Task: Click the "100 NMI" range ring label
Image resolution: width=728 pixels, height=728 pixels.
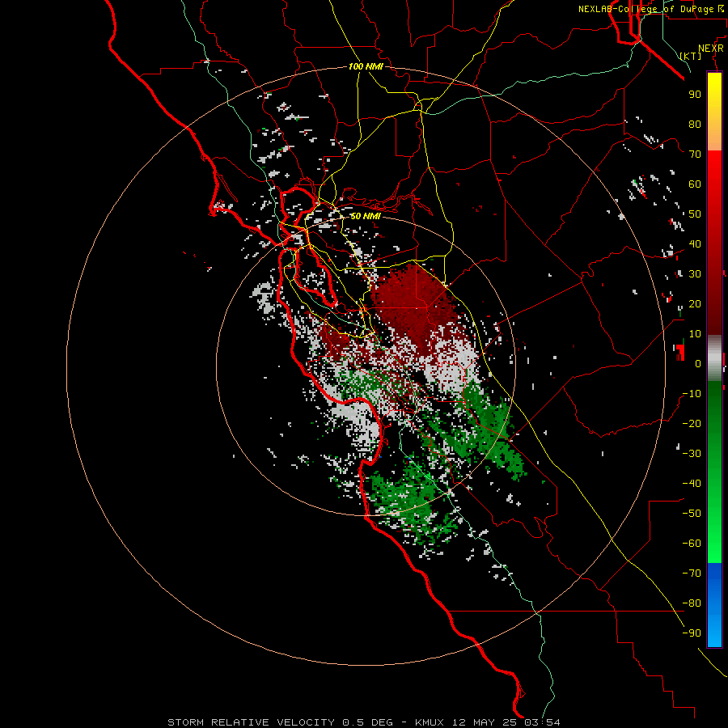Action: click(x=366, y=66)
